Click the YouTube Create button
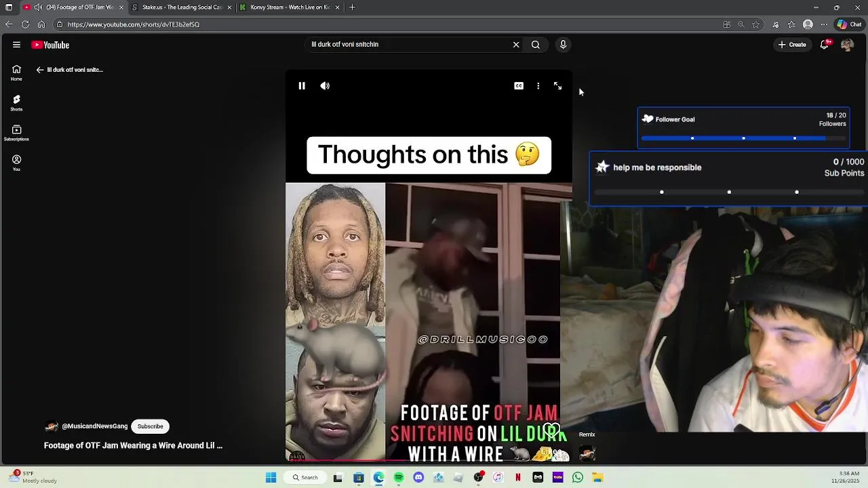This screenshot has height=488, width=868. click(x=792, y=45)
